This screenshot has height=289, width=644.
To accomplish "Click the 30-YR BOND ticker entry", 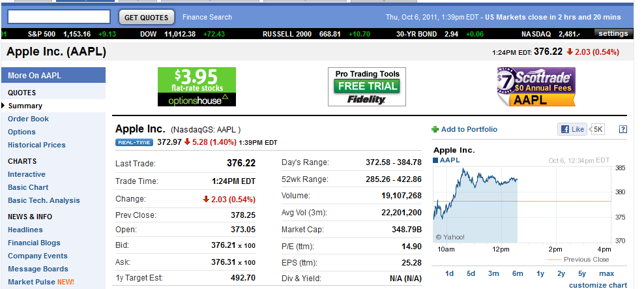I will click(x=440, y=34).
